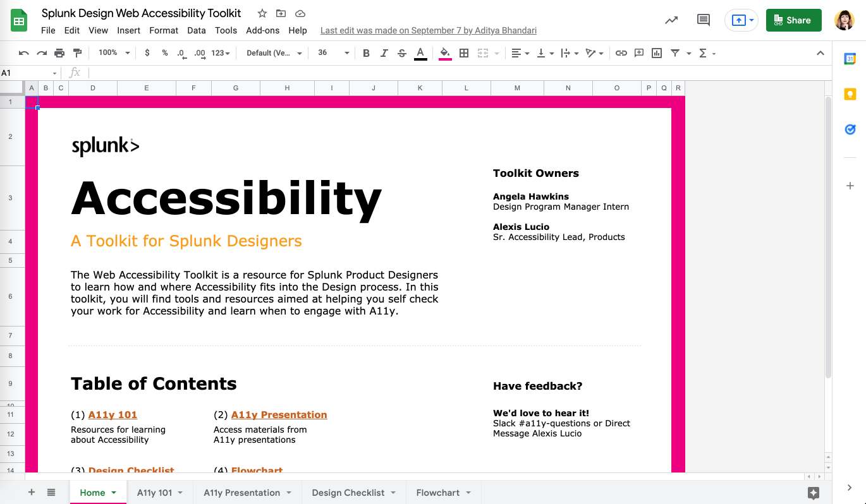The height and width of the screenshot is (504, 866).
Task: Open the fill color picker
Action: [445, 53]
